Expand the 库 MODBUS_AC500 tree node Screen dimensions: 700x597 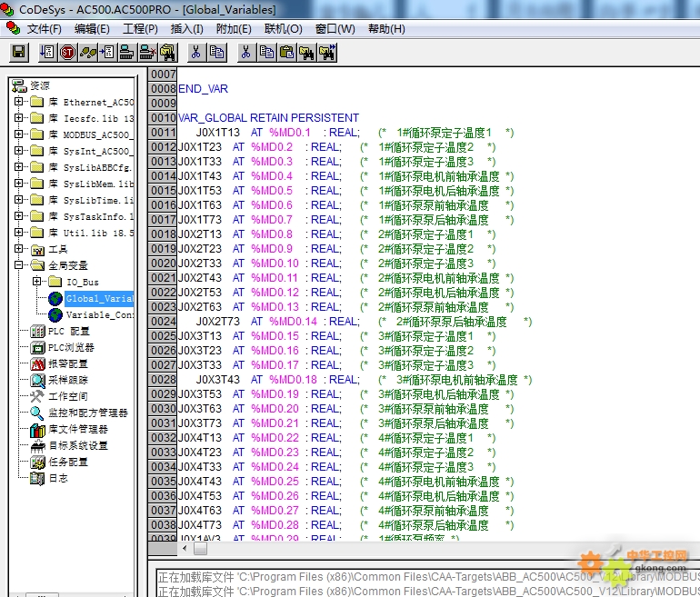point(18,134)
